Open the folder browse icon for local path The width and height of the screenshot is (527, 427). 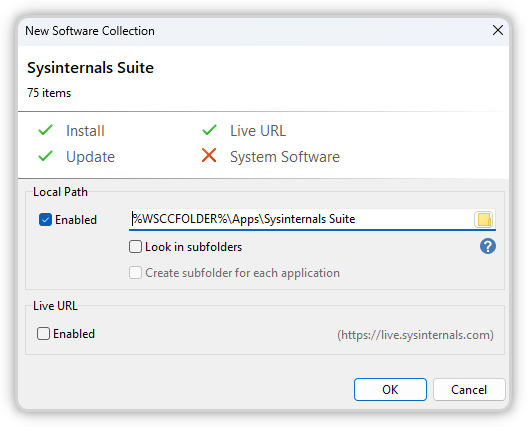[x=484, y=220]
